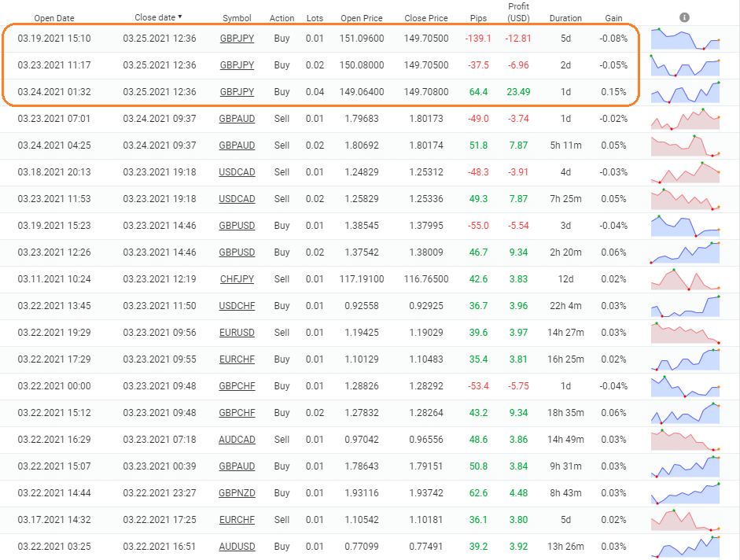The image size is (740, 560).
Task: Click the AUDUSD symbol link
Action: (237, 547)
